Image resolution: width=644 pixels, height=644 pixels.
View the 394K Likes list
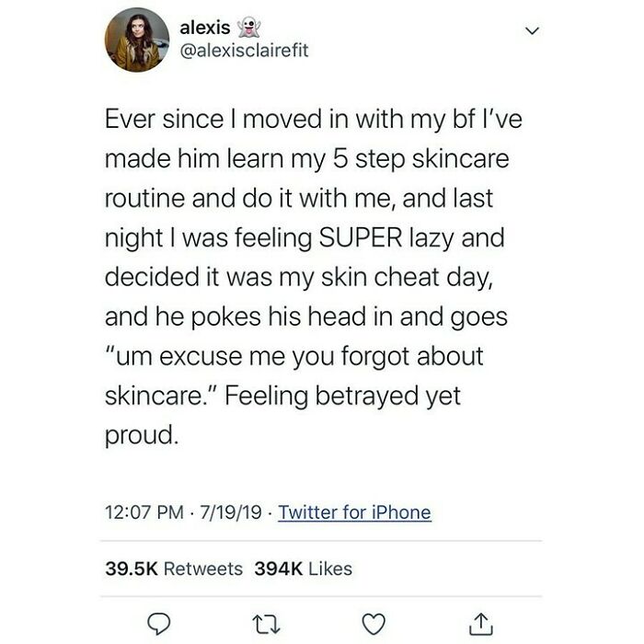click(303, 569)
